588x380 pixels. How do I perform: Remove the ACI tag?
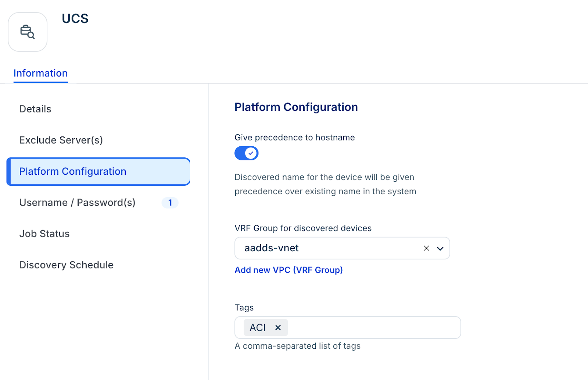(x=278, y=327)
